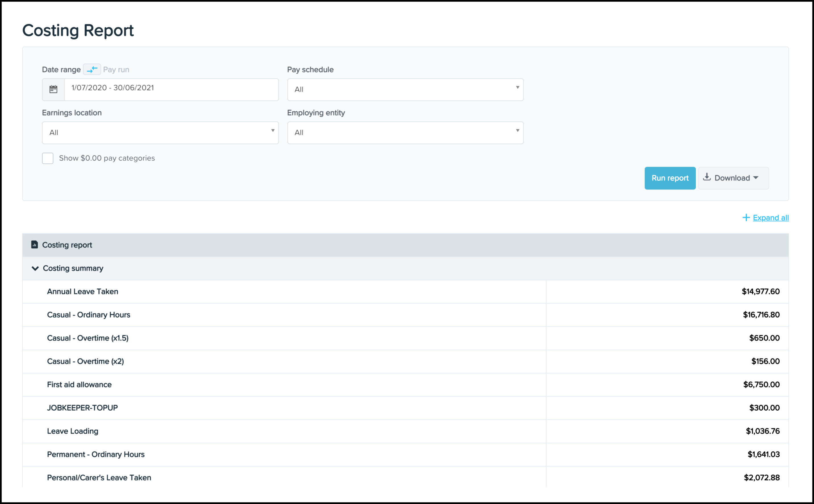This screenshot has width=814, height=504.
Task: Click the plus icon next to Expand all
Action: pos(746,218)
